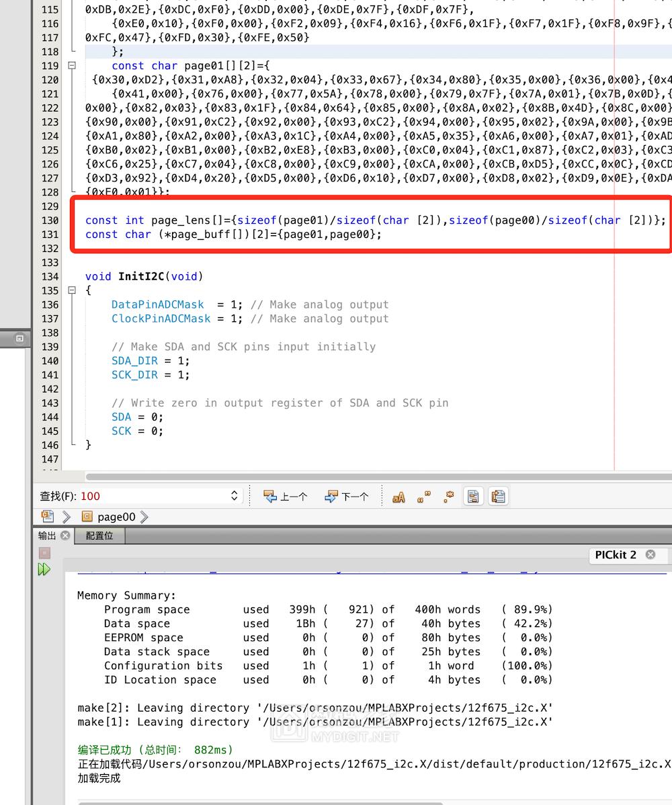Screen dimensions: 672x805
Task: Click the match case icon in find bar
Action: [x=398, y=497]
